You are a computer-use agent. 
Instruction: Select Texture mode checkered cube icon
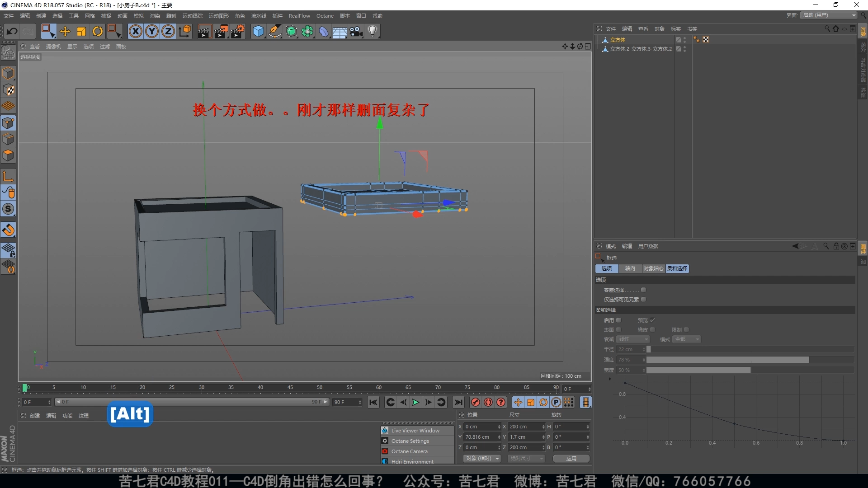pyautogui.click(x=8, y=90)
